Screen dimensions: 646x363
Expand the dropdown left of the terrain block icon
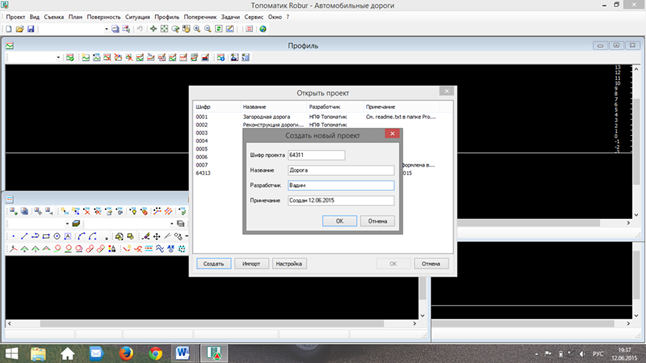click(67, 224)
